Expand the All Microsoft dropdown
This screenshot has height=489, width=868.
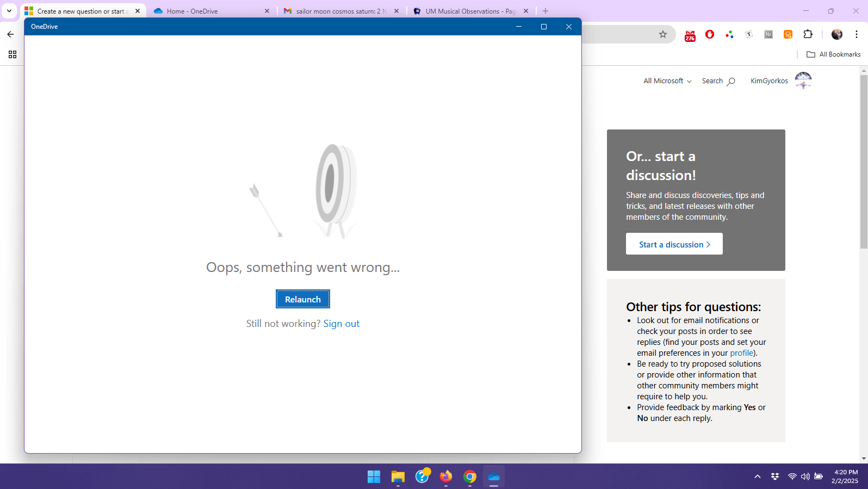tap(667, 81)
